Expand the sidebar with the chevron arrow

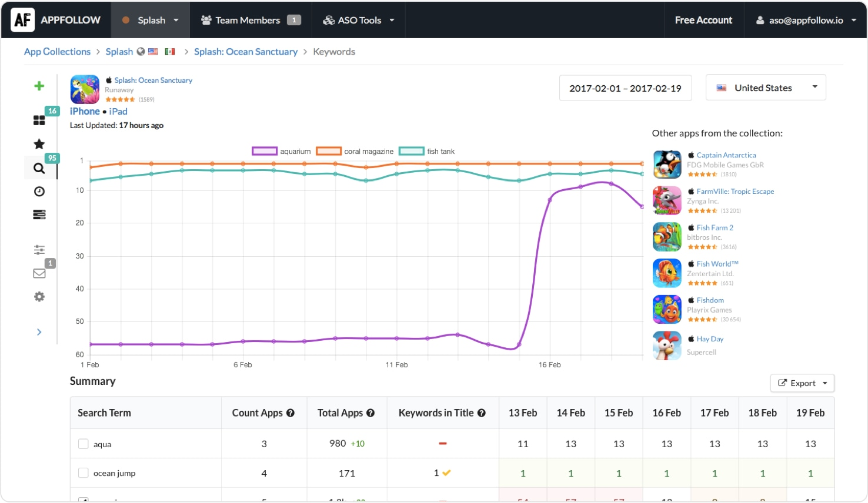39,332
